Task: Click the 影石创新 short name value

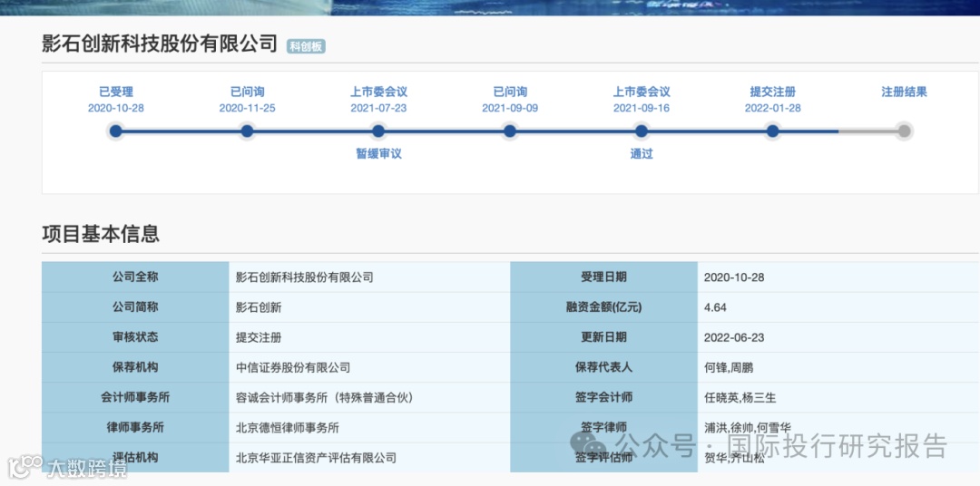Action: (x=259, y=307)
